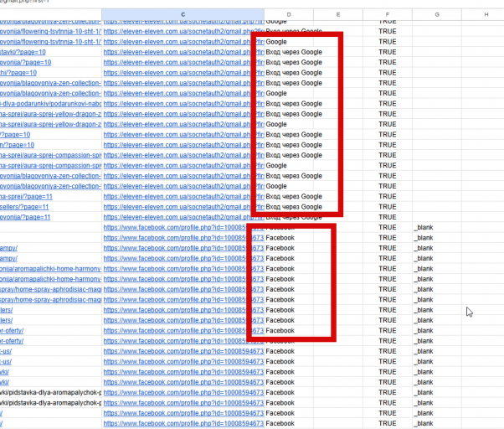Select 'Вход через Google' cell in na-sprei/?page=11 row
504x429 pixels.
(x=294, y=197)
